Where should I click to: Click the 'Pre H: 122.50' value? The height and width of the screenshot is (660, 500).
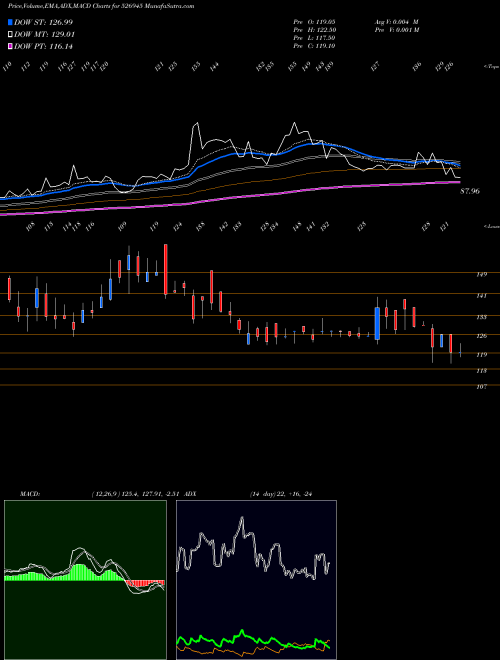coord(314,30)
